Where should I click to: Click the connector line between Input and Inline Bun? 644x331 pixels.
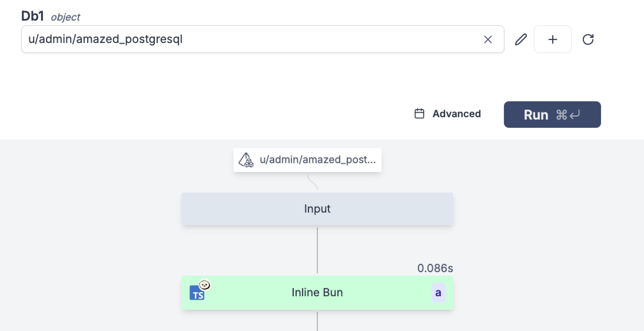(x=317, y=250)
